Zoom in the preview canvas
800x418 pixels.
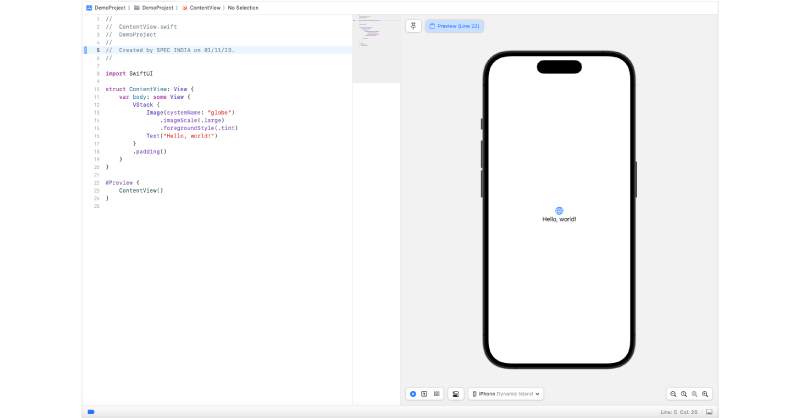(705, 394)
